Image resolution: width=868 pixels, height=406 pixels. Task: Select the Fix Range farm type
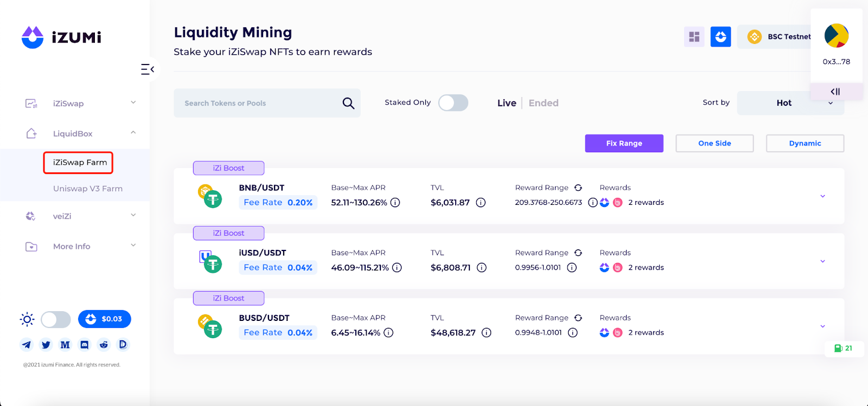(x=624, y=143)
